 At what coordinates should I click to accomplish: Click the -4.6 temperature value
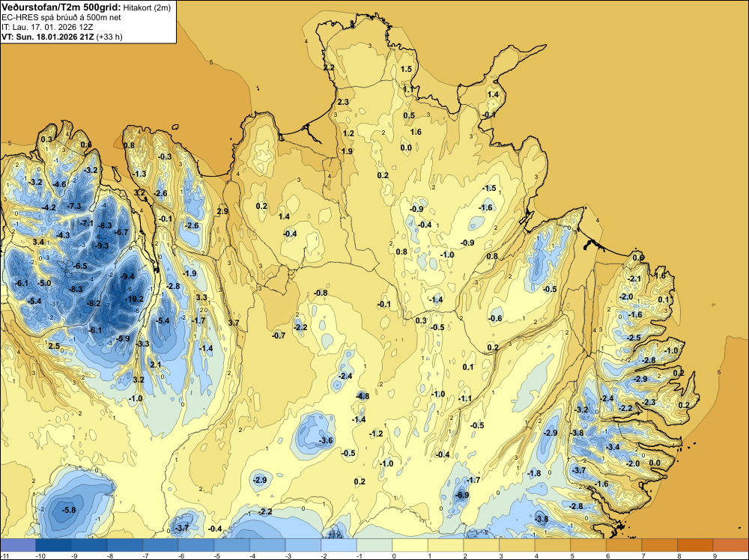[x=59, y=185]
